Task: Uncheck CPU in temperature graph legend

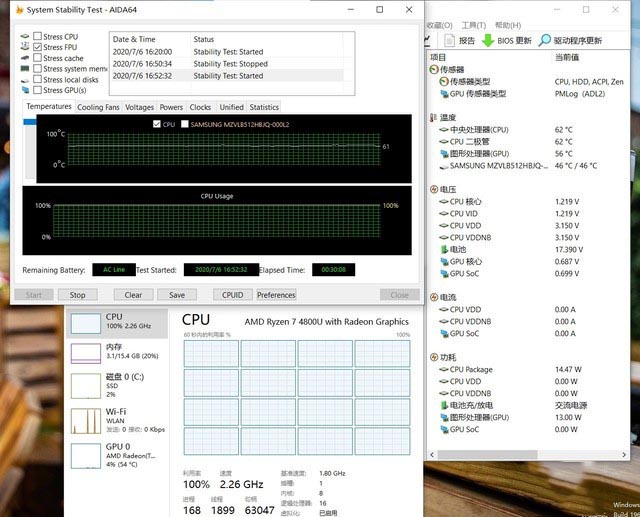Action: pos(157,124)
